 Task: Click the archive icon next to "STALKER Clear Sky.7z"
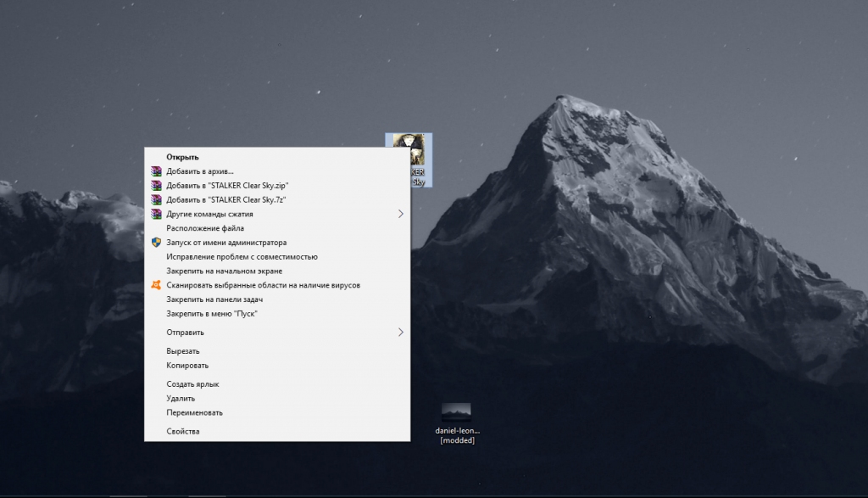point(155,200)
